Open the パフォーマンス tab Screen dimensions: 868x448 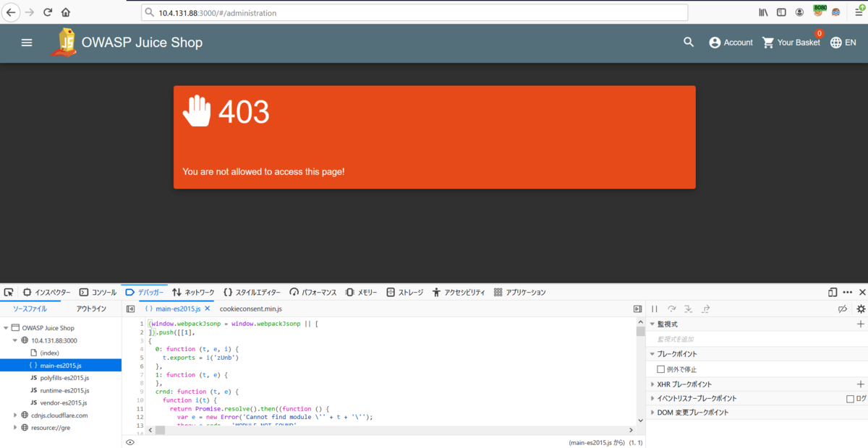[312, 292]
